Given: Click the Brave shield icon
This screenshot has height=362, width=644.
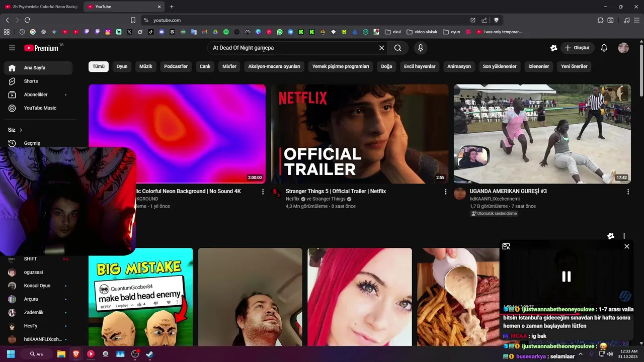Looking at the screenshot, I should pos(496,20).
